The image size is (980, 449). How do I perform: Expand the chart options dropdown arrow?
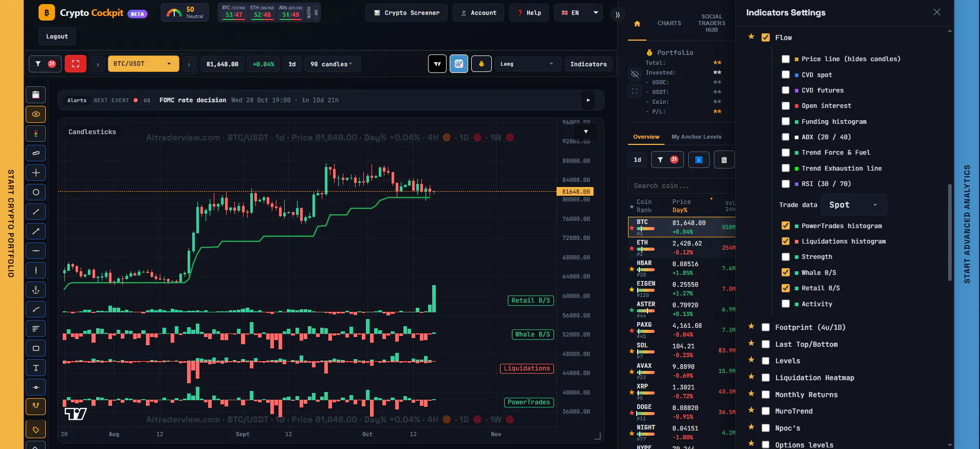(586, 132)
